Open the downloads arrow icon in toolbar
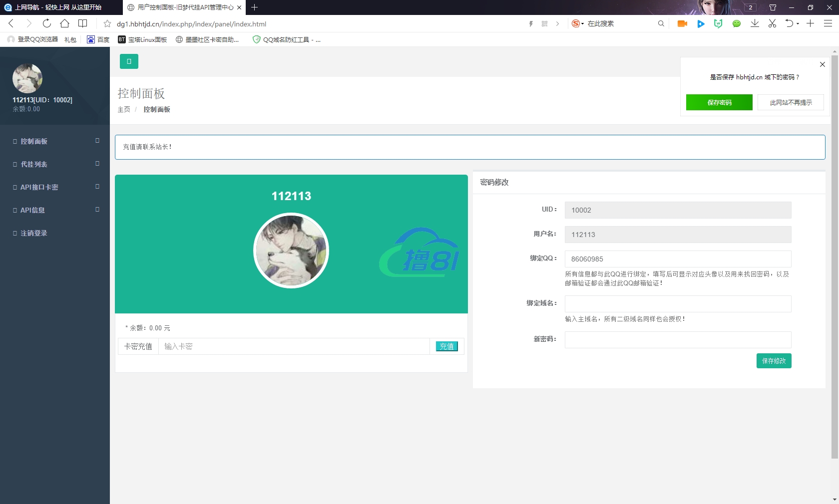The width and height of the screenshot is (839, 504). (755, 23)
